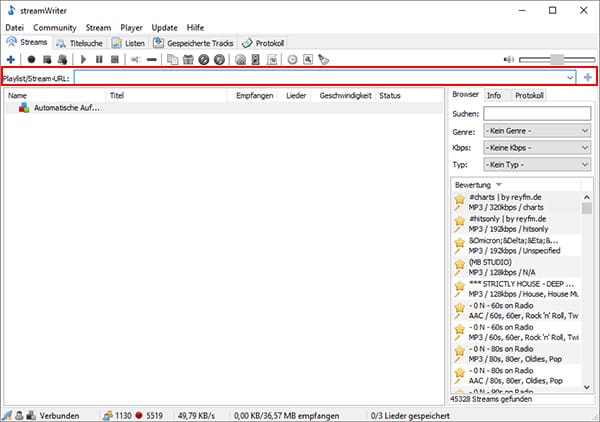The width and height of the screenshot is (600, 422).
Task: Open the Typ dropdown showing Kein Typ
Action: [x=537, y=165]
